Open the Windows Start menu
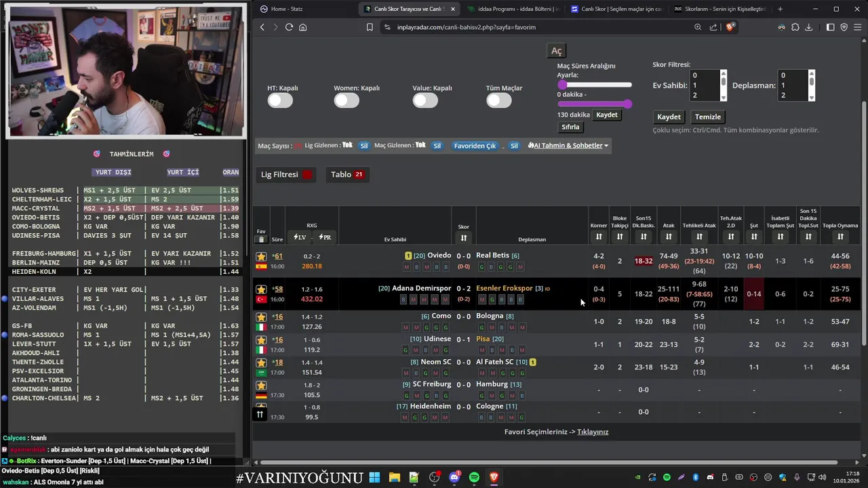 pyautogui.click(x=374, y=477)
